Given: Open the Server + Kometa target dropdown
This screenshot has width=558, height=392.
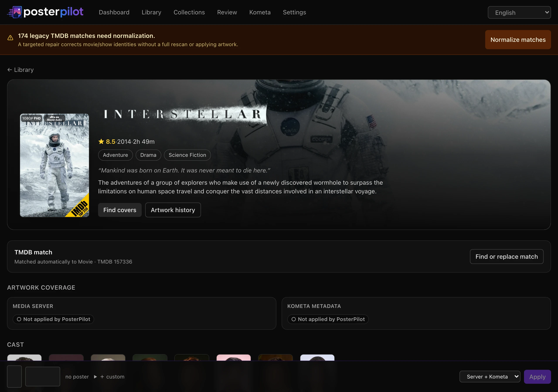Looking at the screenshot, I should click(x=490, y=377).
